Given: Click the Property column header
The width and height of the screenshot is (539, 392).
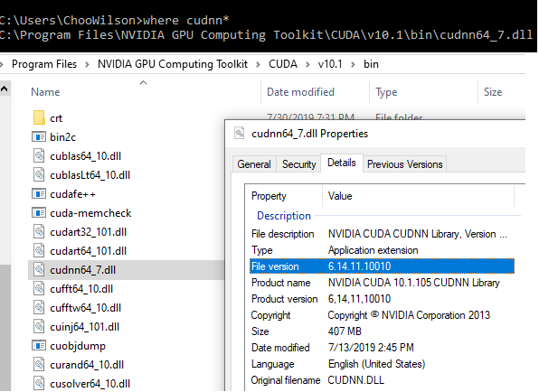Looking at the screenshot, I should 269,196.
